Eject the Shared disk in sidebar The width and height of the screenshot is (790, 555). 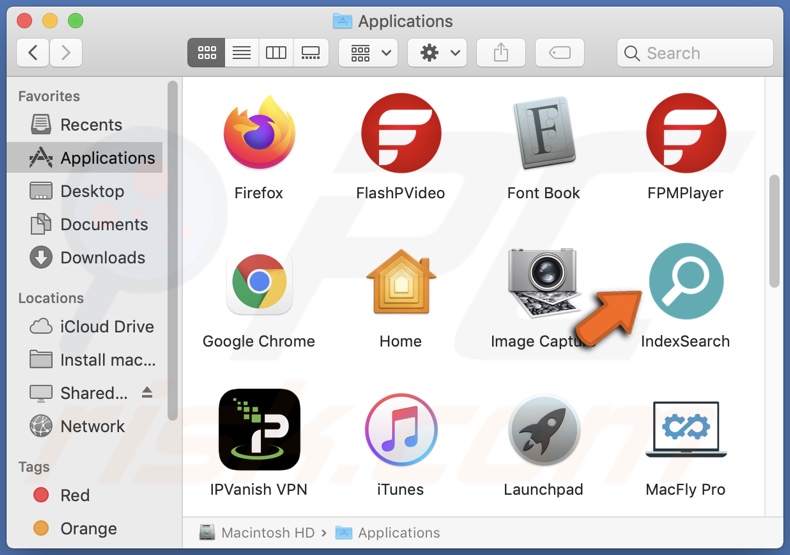click(x=148, y=393)
